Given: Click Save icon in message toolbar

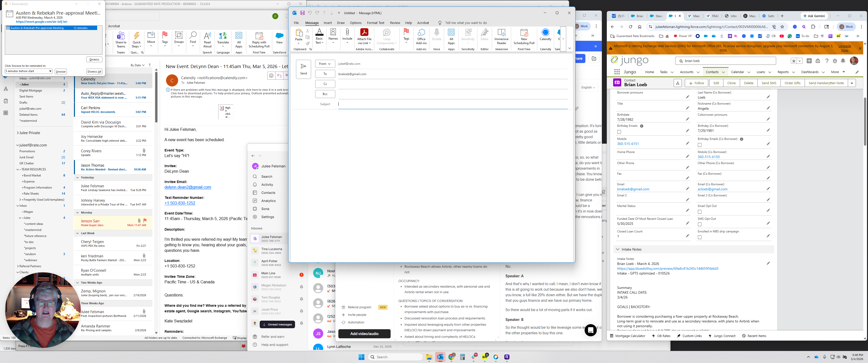Looking at the screenshot, I should click(302, 13).
